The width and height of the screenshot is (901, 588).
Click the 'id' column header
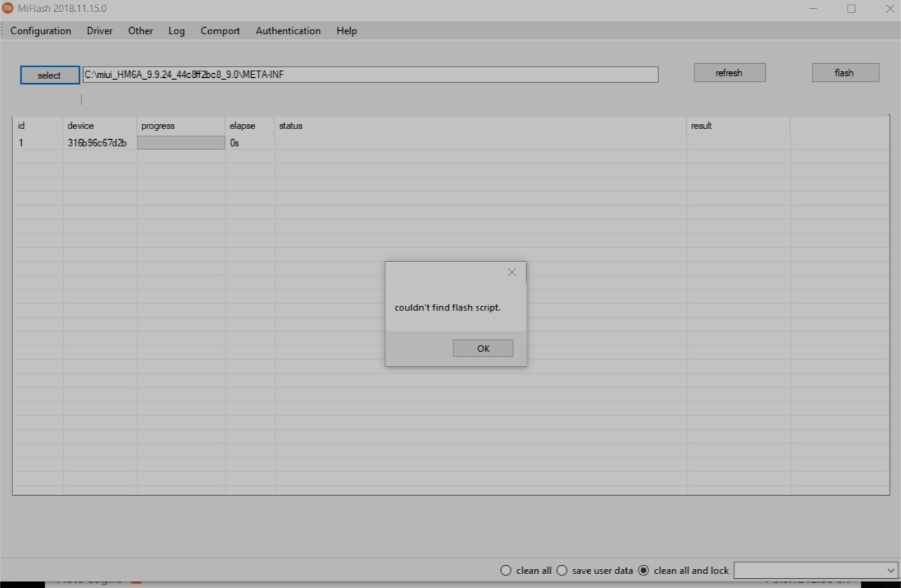tap(38, 126)
